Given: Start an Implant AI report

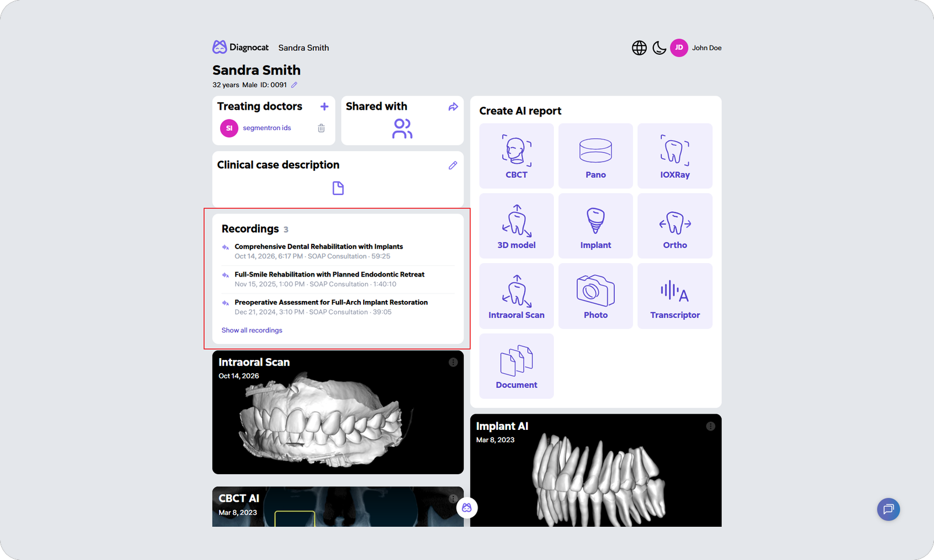Looking at the screenshot, I should pos(595,226).
